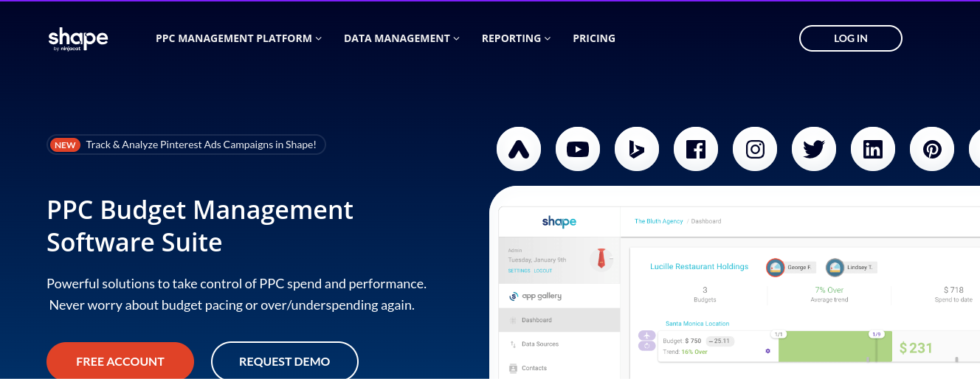
Task: Click the red NEW badge
Action: pyautogui.click(x=65, y=145)
